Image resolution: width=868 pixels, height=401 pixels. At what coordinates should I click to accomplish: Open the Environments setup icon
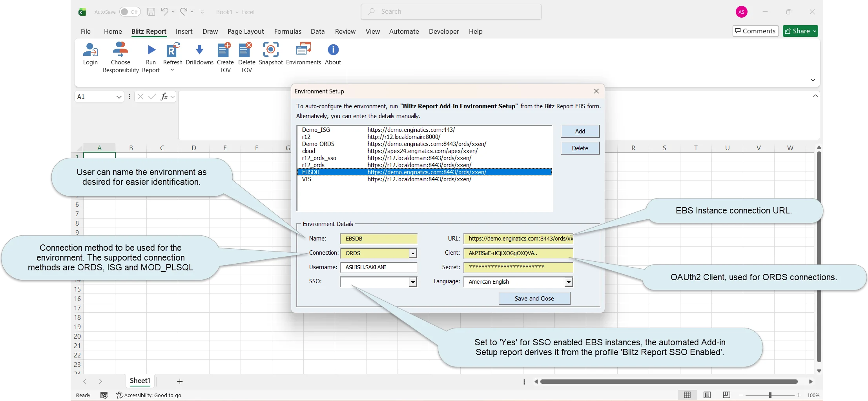pos(303,50)
